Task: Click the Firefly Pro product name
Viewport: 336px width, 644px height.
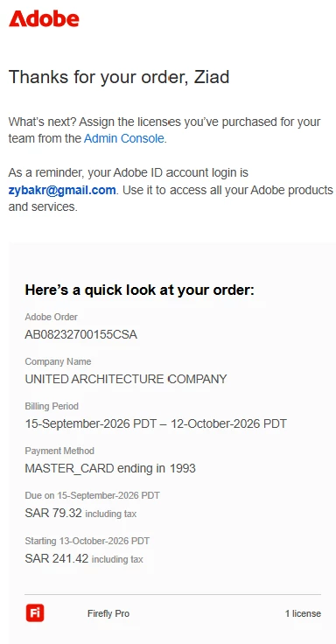Action: click(108, 613)
